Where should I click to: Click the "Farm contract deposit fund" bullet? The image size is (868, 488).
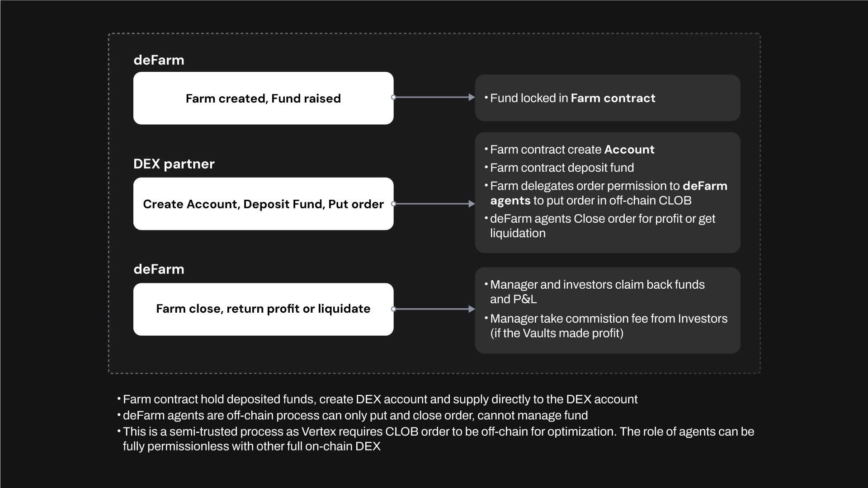point(562,168)
